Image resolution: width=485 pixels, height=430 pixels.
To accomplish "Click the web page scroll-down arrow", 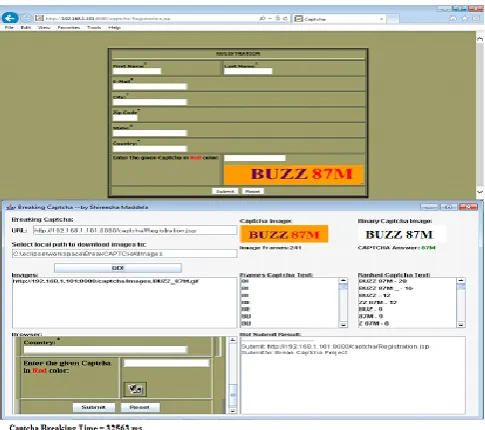I will [x=480, y=192].
